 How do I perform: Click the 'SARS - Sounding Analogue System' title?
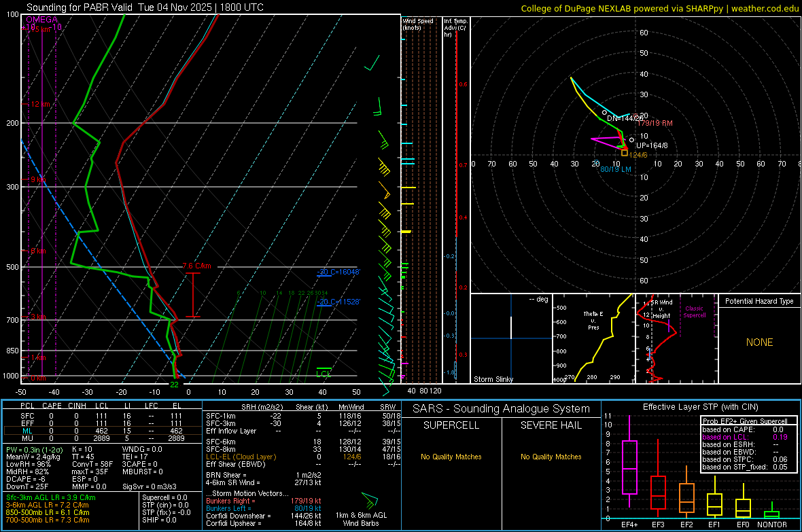[x=502, y=409]
